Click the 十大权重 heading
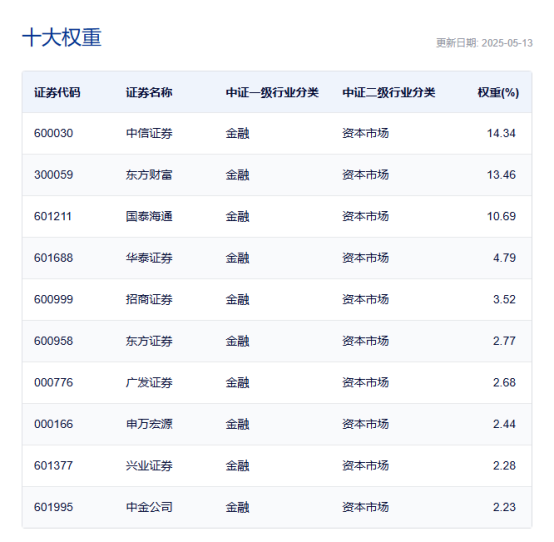The image size is (554, 542). click(x=62, y=37)
